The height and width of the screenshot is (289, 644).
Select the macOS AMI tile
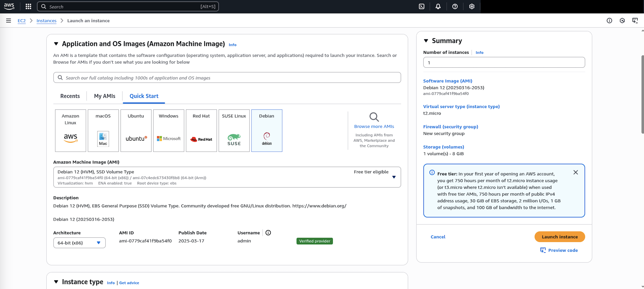click(x=103, y=131)
